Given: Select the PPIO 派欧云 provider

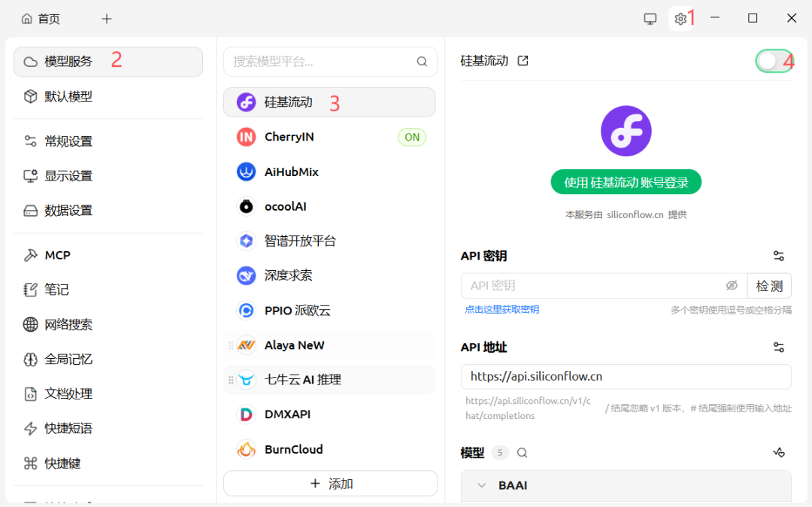Looking at the screenshot, I should click(x=329, y=310).
